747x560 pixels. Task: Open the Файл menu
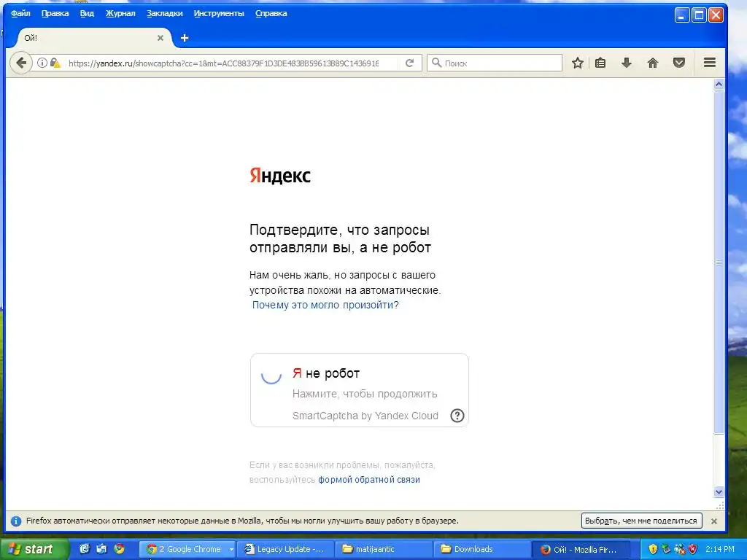click(x=20, y=13)
